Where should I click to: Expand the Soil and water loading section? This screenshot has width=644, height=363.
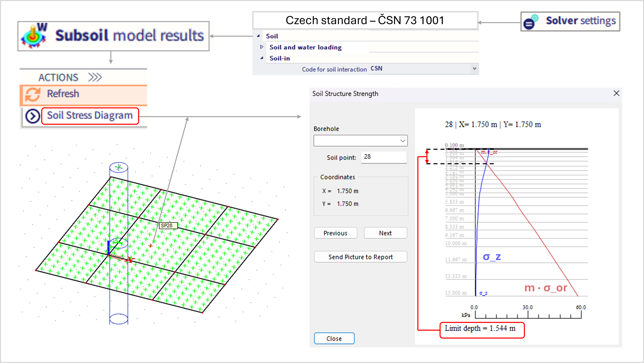pyautogui.click(x=262, y=47)
